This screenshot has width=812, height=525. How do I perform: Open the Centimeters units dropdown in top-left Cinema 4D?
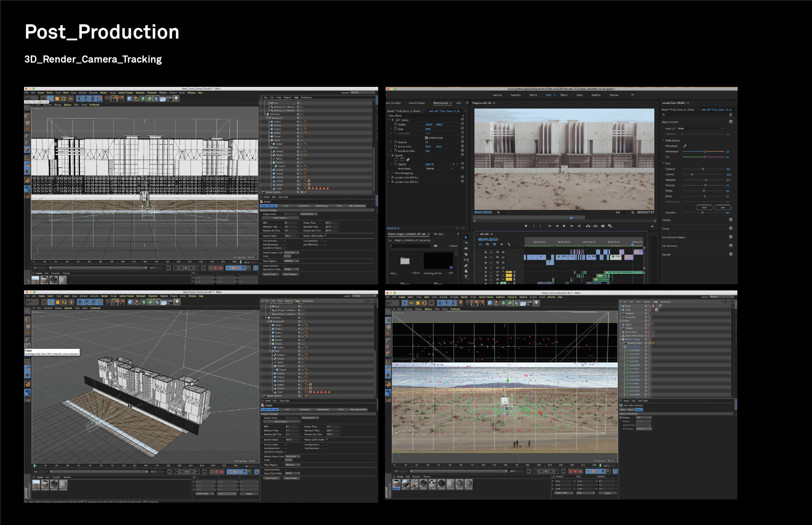tap(309, 214)
